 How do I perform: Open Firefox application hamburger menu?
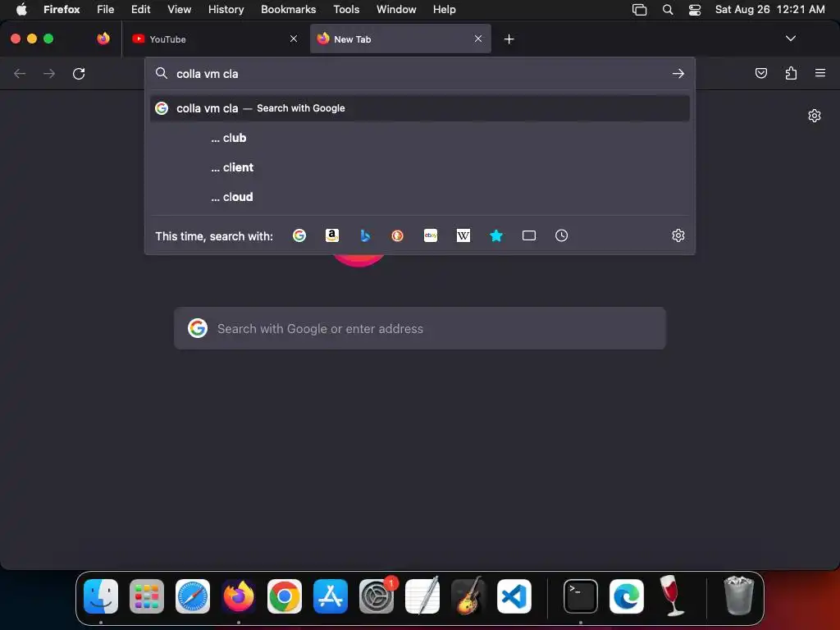pyautogui.click(x=820, y=73)
